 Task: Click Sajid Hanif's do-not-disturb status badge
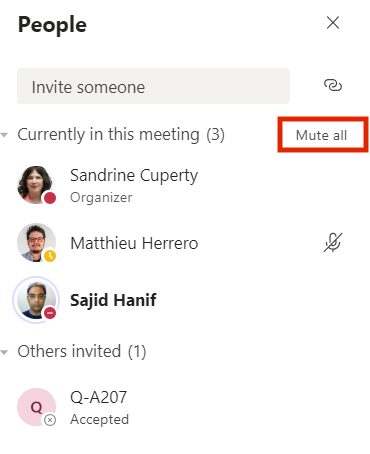click(50, 313)
